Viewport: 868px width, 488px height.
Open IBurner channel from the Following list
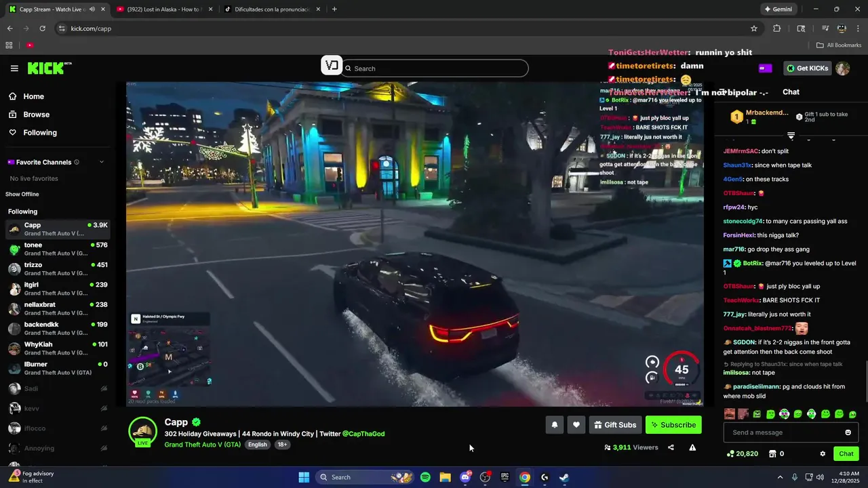[x=58, y=368]
